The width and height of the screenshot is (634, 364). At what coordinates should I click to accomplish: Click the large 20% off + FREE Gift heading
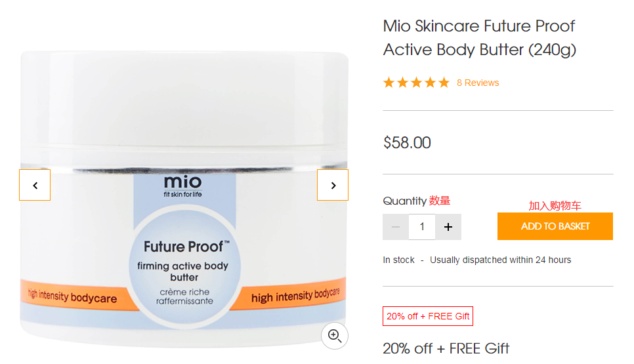pos(446,348)
